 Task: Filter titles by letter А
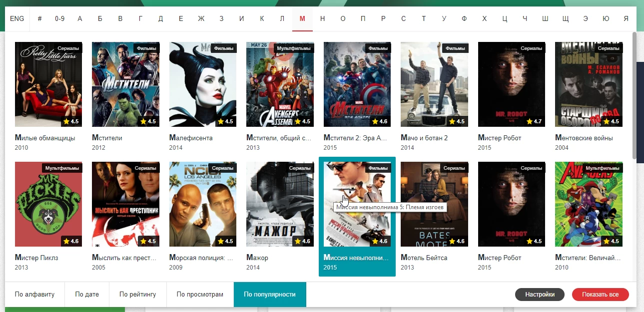point(80,19)
